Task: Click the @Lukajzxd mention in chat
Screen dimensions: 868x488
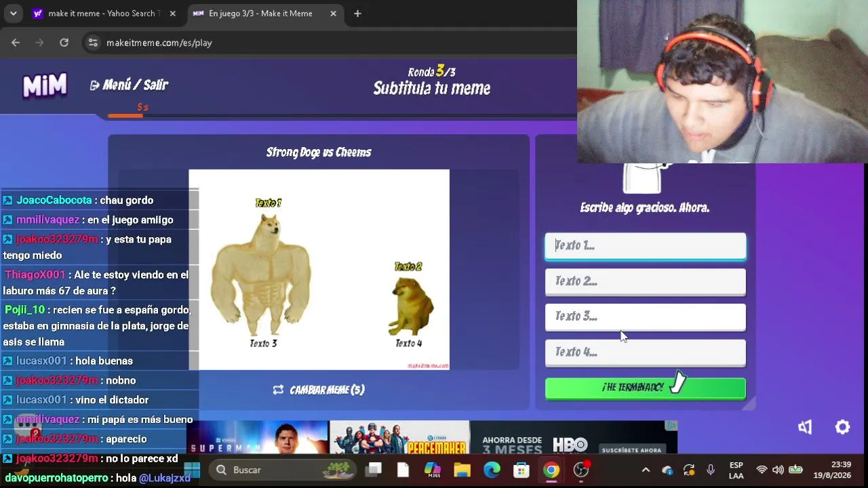Action: (x=165, y=478)
